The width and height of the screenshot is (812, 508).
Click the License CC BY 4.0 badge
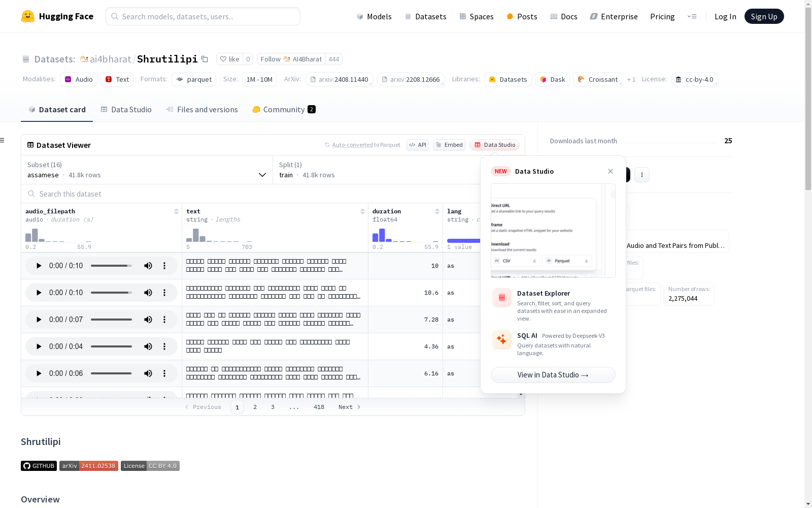[150, 466]
